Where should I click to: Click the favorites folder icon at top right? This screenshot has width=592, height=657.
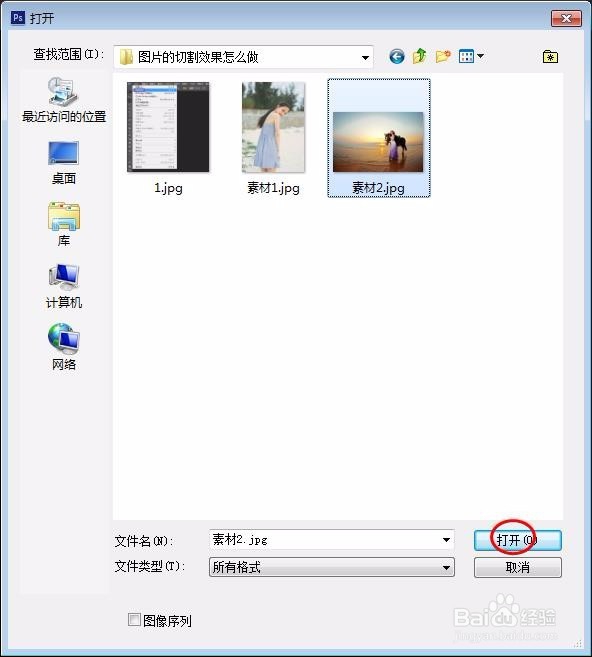pos(550,57)
